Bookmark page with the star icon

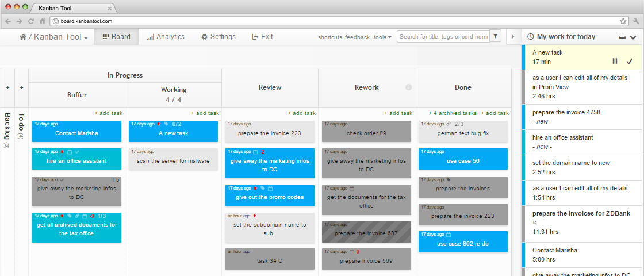click(x=623, y=21)
